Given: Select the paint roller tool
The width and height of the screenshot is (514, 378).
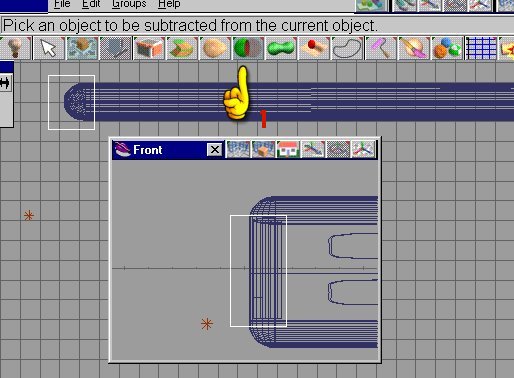Looking at the screenshot, I should [381, 48].
